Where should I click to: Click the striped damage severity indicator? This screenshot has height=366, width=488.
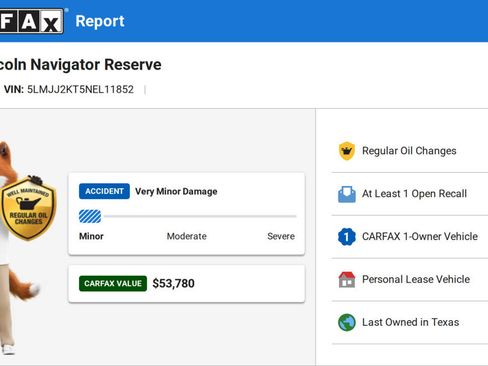[90, 216]
